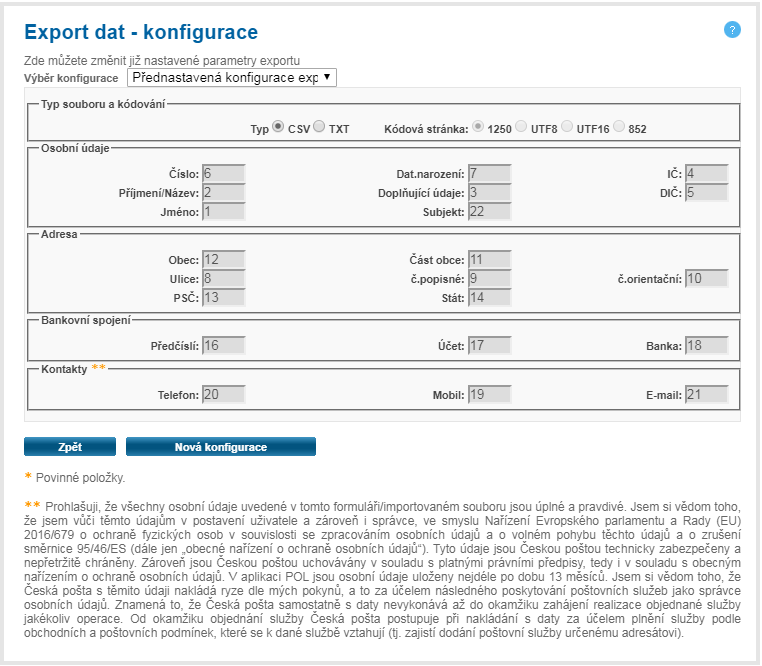Click the Obec address field
This screenshot has height=666, width=762.
223,260
